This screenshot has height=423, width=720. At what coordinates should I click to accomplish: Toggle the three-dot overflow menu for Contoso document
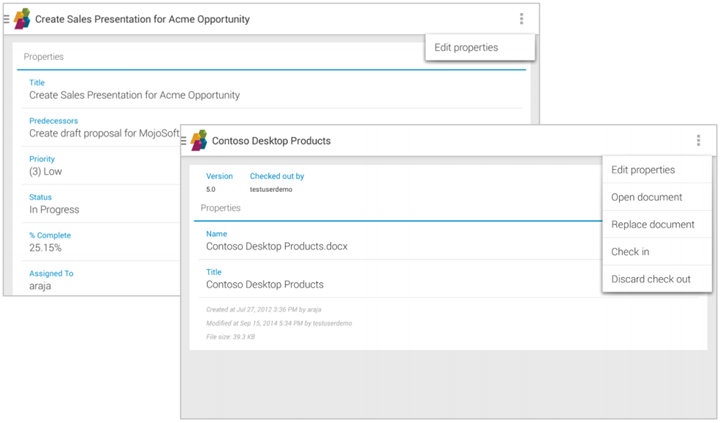pos(698,141)
